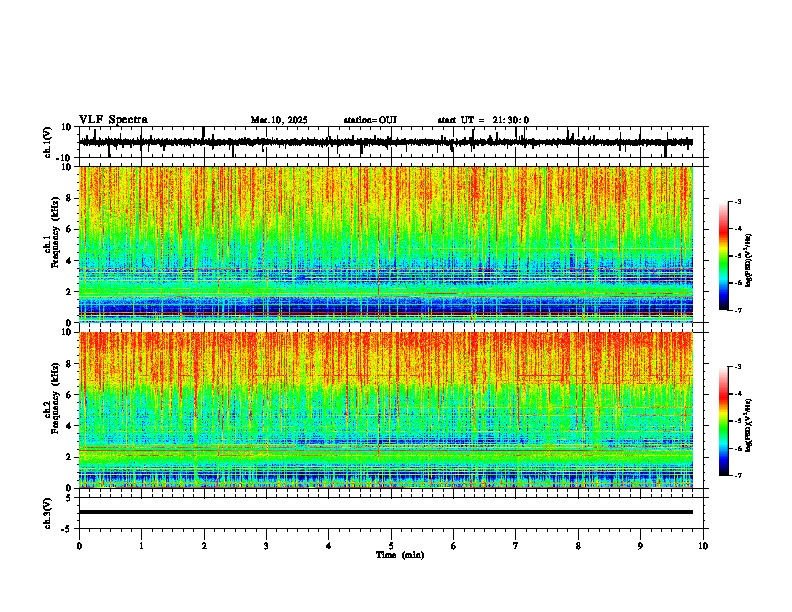Click the "-3" label on ch.2 colorbar
Image resolution: width=792 pixels, height=612 pixels.
tap(737, 367)
